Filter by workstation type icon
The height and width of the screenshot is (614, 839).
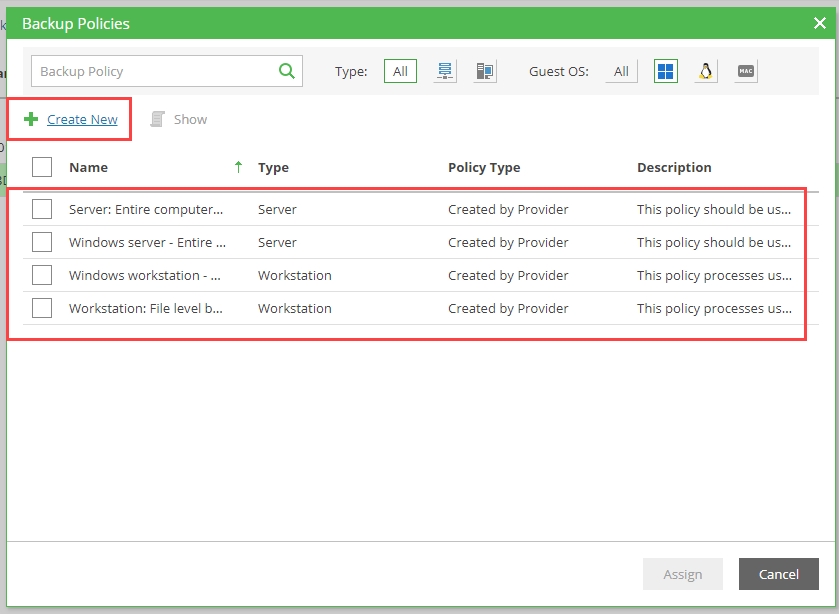coord(485,71)
